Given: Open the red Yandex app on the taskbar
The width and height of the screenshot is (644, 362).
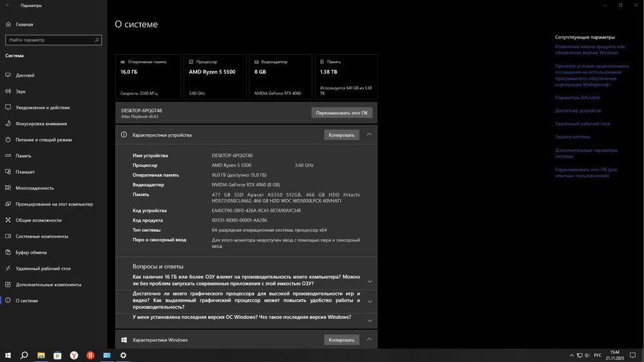Looking at the screenshot, I should click(90, 356).
